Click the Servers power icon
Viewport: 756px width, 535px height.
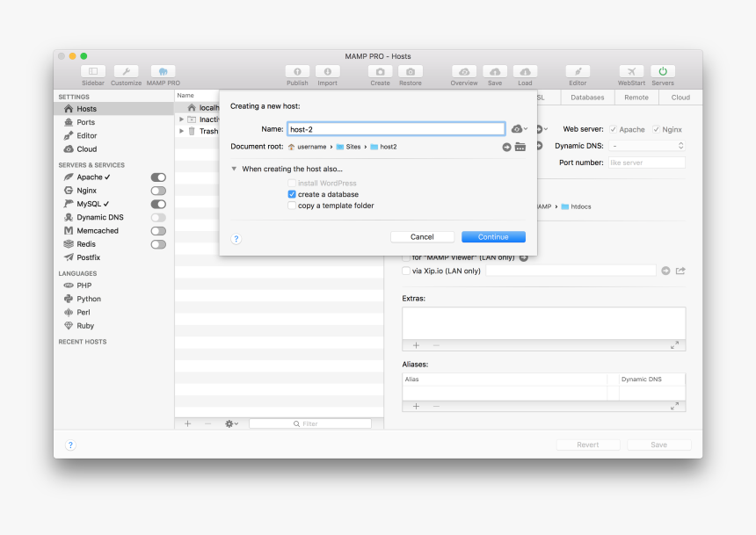pos(663,71)
